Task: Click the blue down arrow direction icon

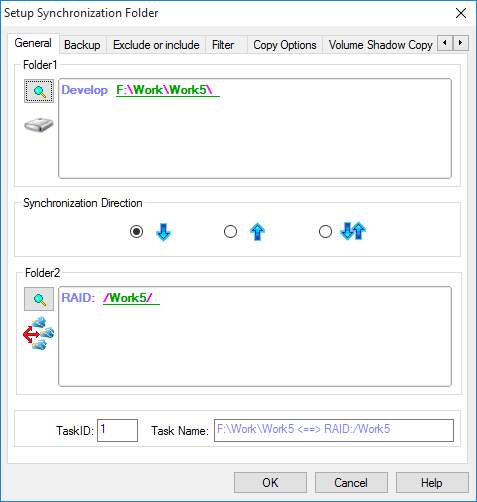Action: (163, 232)
